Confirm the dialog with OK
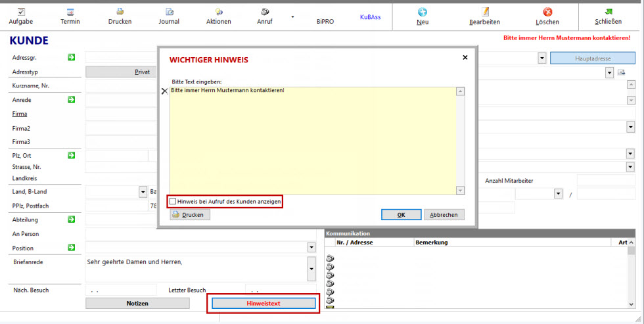 click(x=401, y=215)
